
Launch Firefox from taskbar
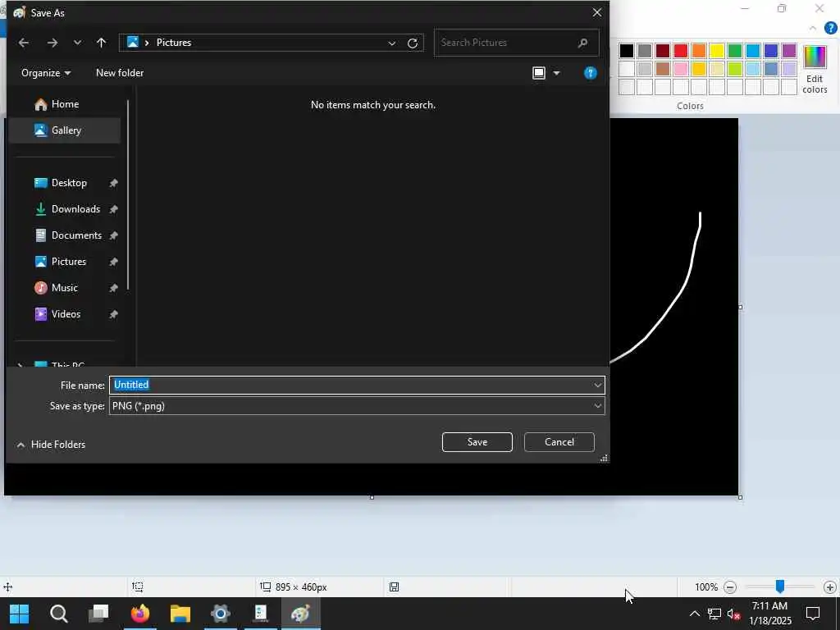(139, 614)
